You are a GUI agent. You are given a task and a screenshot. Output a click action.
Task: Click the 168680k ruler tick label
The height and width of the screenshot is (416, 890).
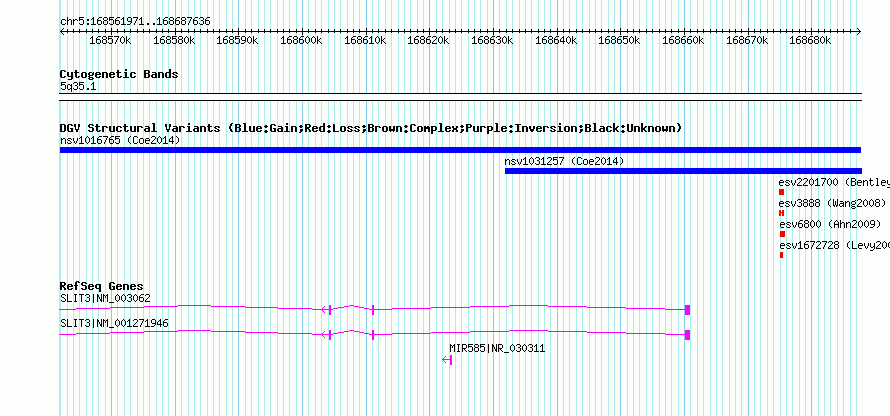[811, 40]
